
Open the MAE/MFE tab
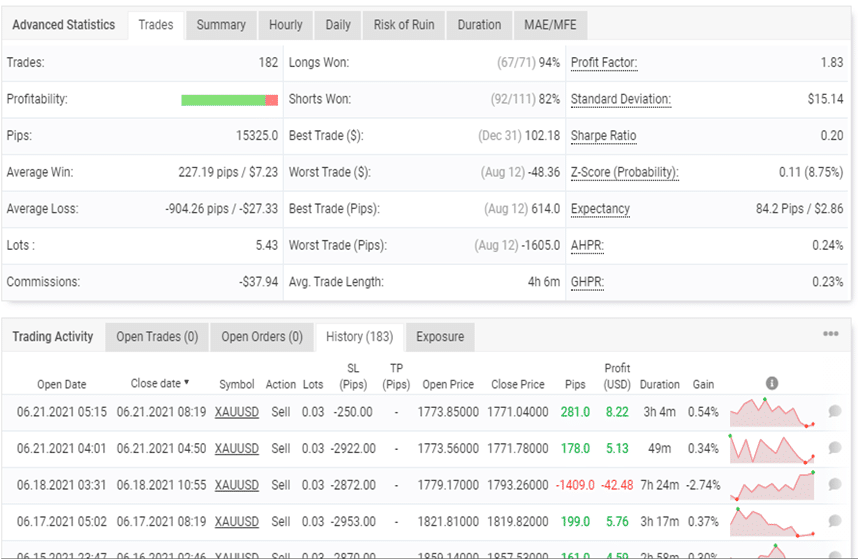550,25
